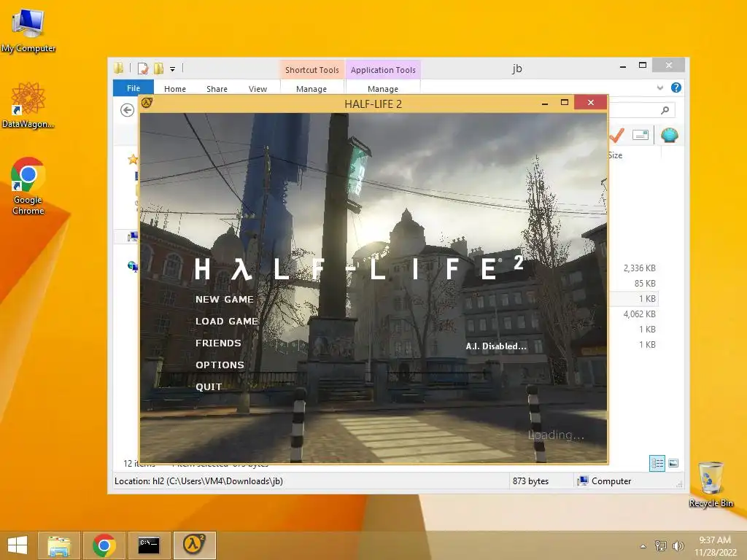Start a New Game in Half-Life 2

(225, 300)
